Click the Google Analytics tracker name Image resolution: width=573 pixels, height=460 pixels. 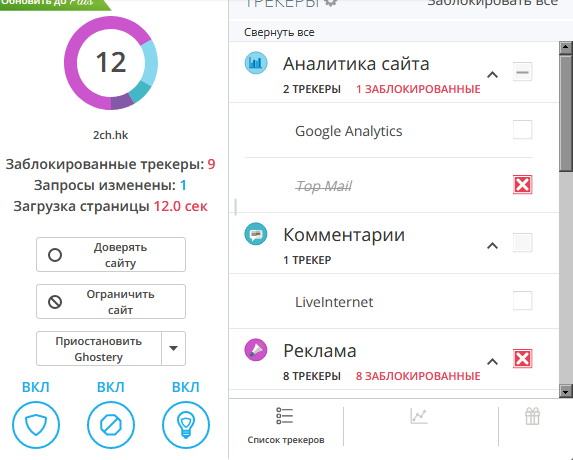click(x=349, y=131)
